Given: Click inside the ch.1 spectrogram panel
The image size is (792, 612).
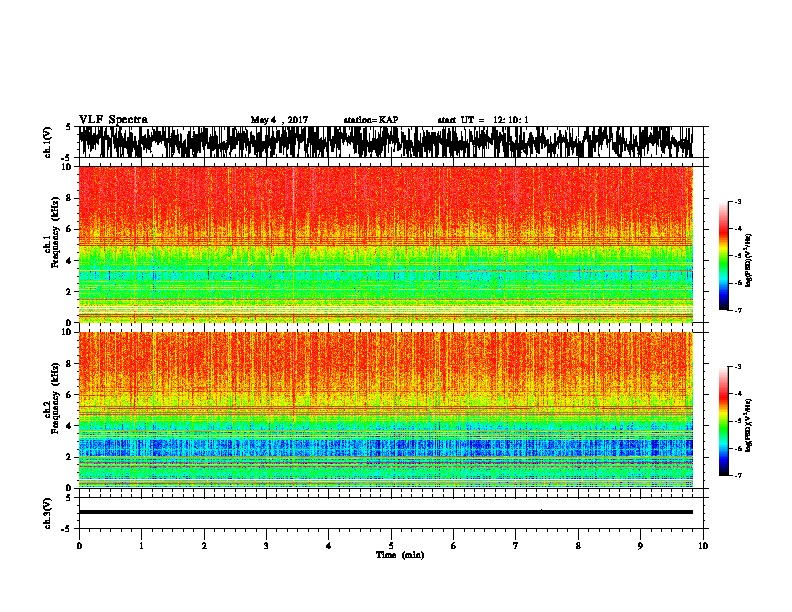Looking at the screenshot, I should pyautogui.click(x=386, y=244).
